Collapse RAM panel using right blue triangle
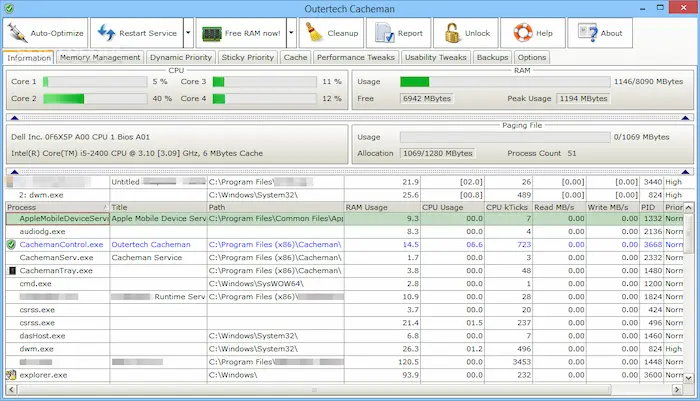 686,118
